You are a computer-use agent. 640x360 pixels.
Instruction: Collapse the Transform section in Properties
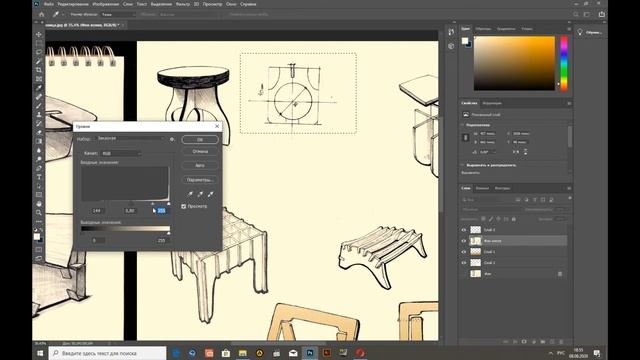[463, 125]
